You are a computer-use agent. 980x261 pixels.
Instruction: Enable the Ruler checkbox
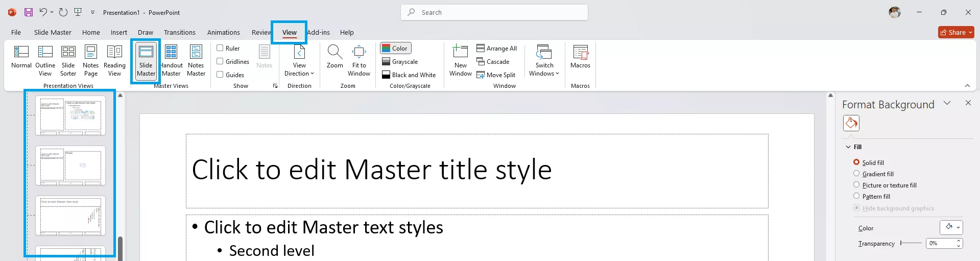(220, 48)
